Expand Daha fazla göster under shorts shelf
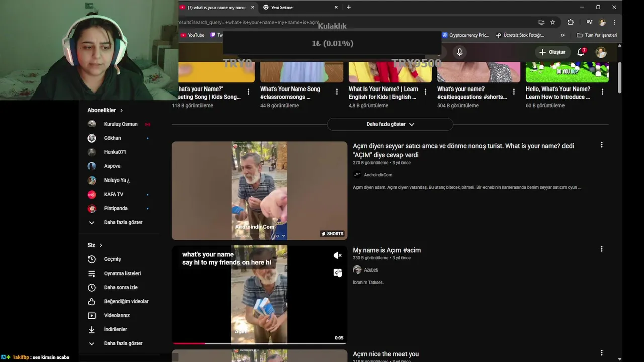644x362 pixels. [x=390, y=124]
